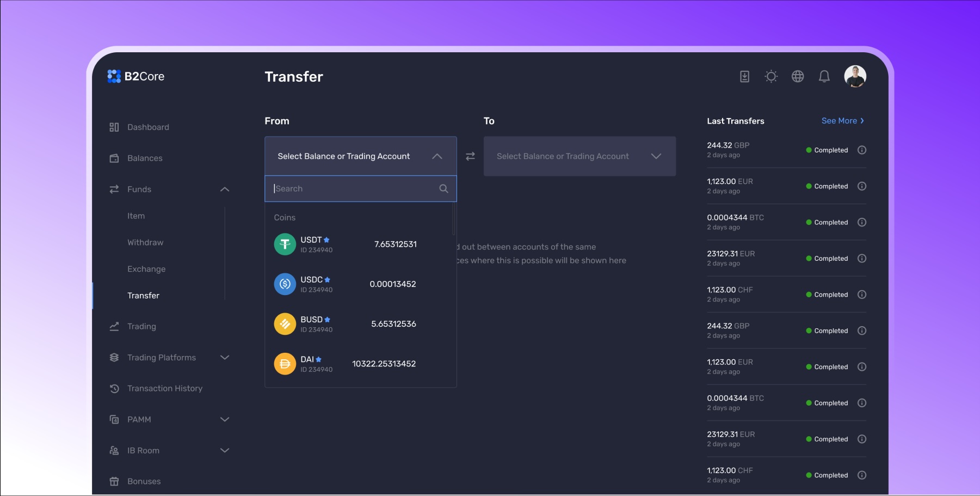
Task: Go to Transaction History
Action: click(x=164, y=389)
